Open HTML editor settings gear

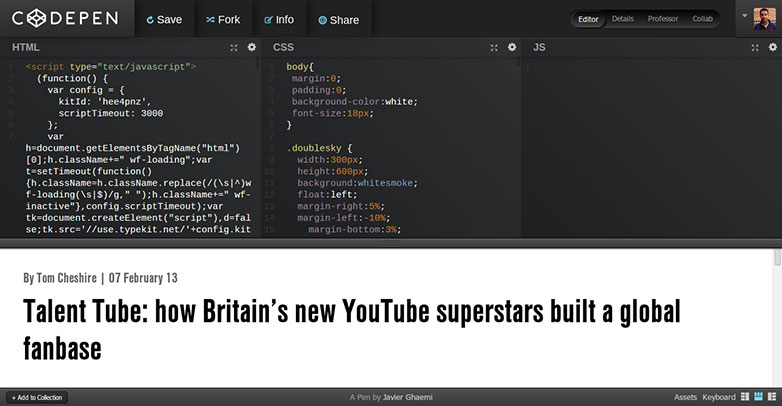[252, 47]
